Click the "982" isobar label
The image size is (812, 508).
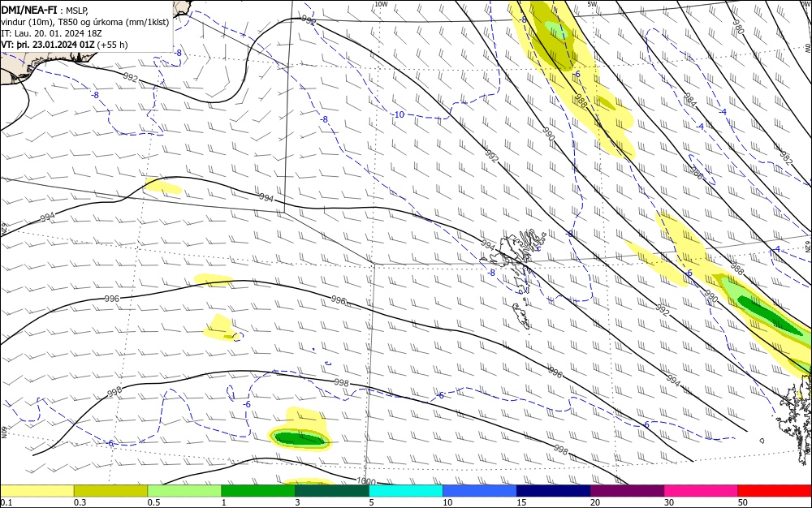pyautogui.click(x=785, y=157)
